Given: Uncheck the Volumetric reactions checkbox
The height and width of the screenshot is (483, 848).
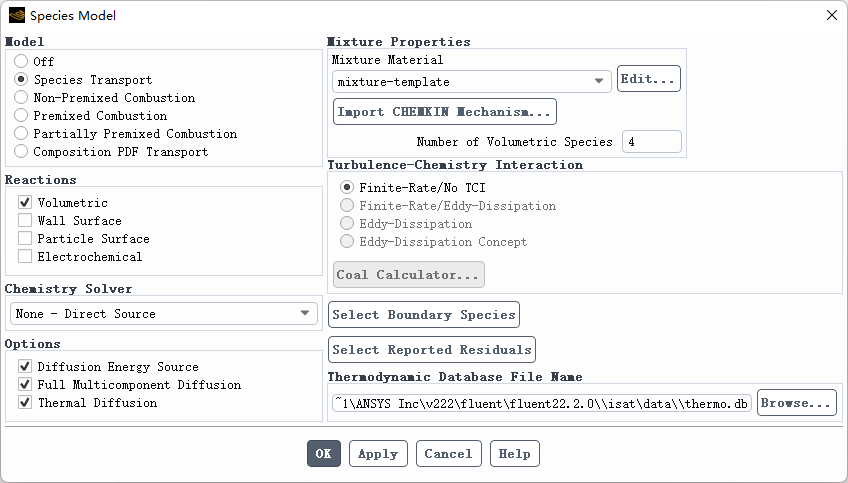Looking at the screenshot, I should (25, 203).
